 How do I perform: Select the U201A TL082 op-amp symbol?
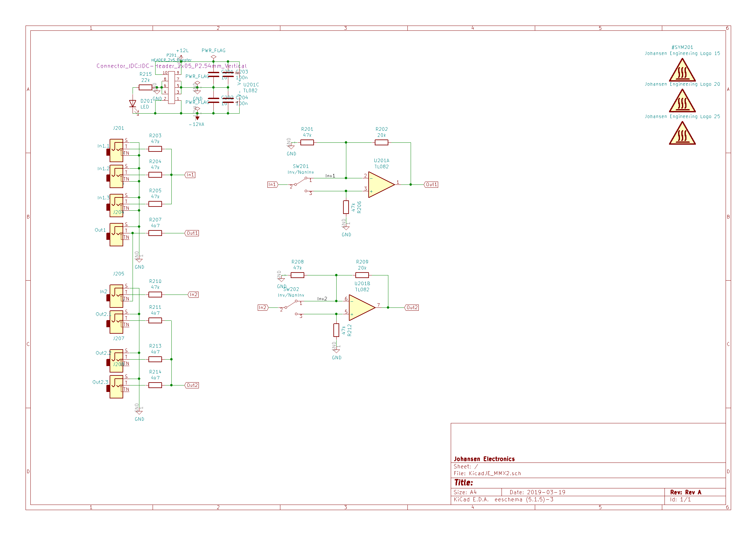pyautogui.click(x=381, y=184)
